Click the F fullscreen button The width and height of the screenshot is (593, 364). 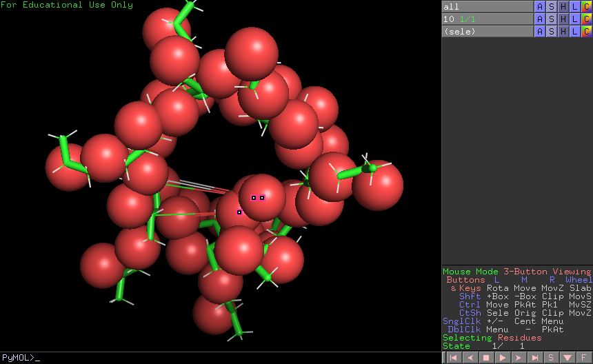coord(583,358)
